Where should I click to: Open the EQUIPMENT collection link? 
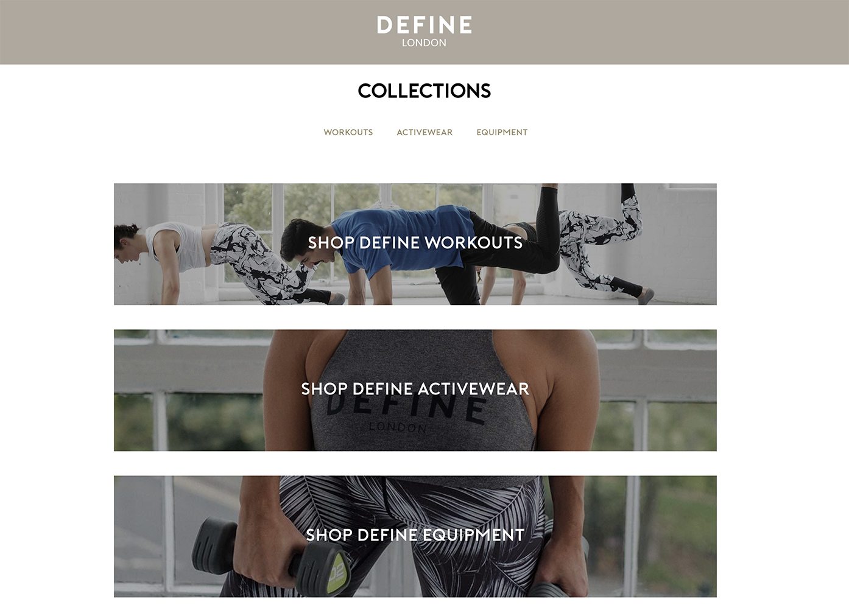[502, 132]
